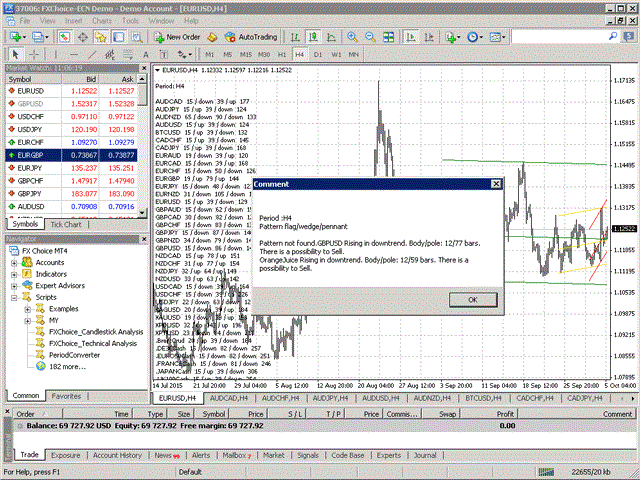Screen dimensions: 640x480
Task: Switch to the M15 timeframe
Action: pyautogui.click(x=245, y=54)
